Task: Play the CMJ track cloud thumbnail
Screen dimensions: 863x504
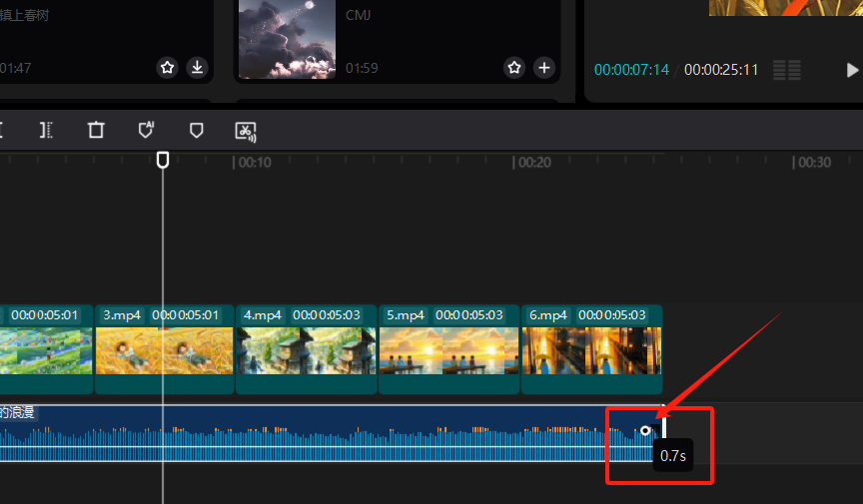Action: coord(287,39)
